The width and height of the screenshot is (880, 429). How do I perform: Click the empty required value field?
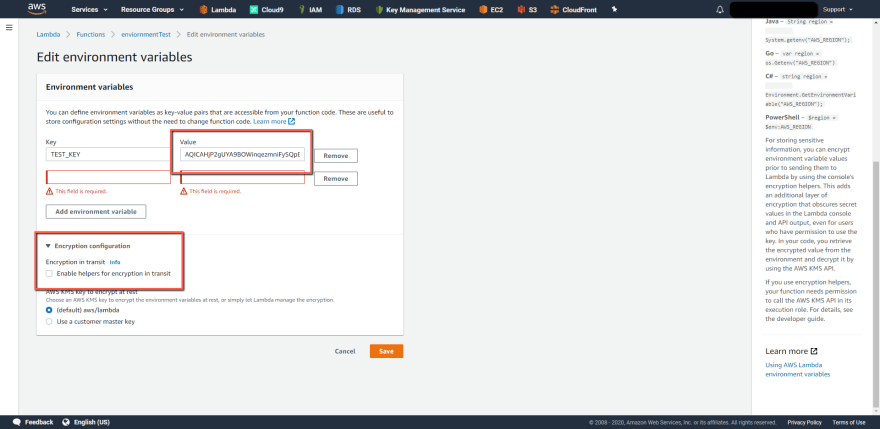click(242, 177)
